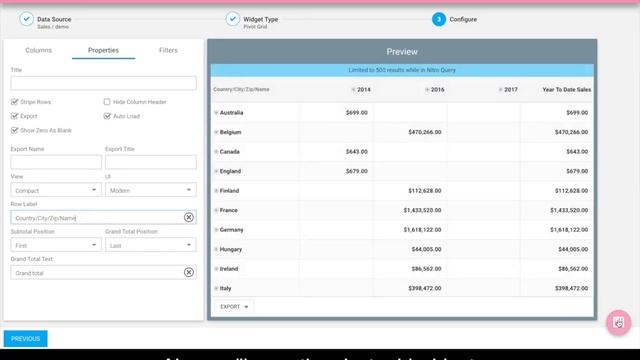Switch to the Columns tab
Viewport: 640px width, 360px height.
pyautogui.click(x=38, y=50)
